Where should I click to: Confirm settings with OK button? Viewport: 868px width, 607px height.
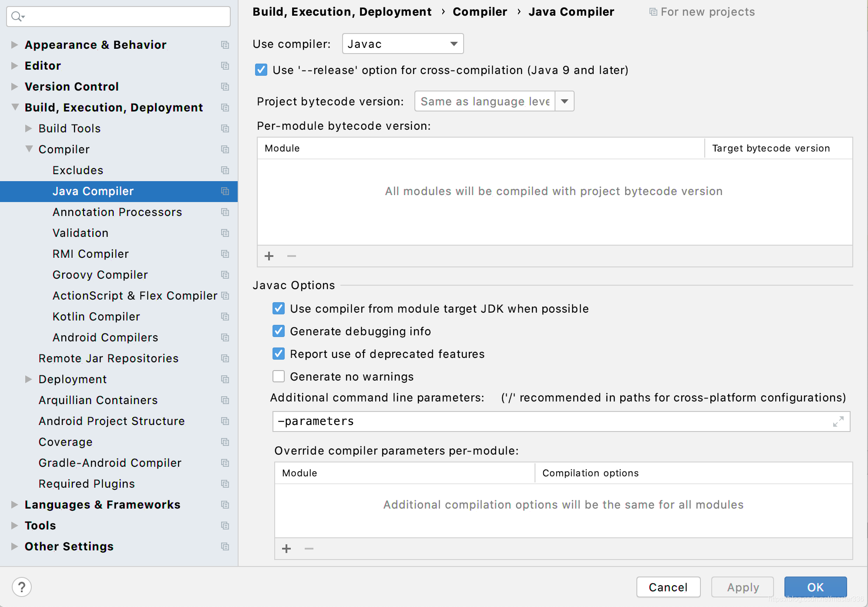tap(815, 587)
